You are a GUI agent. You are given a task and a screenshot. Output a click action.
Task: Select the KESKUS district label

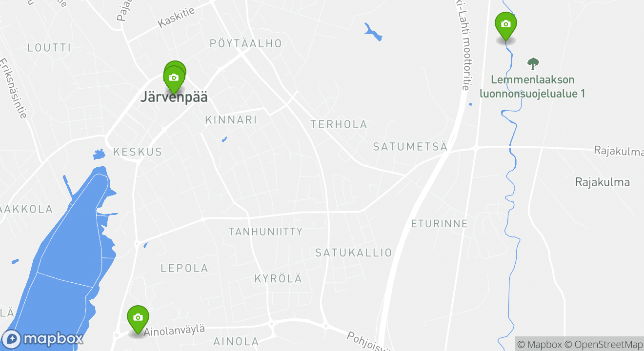pos(138,152)
